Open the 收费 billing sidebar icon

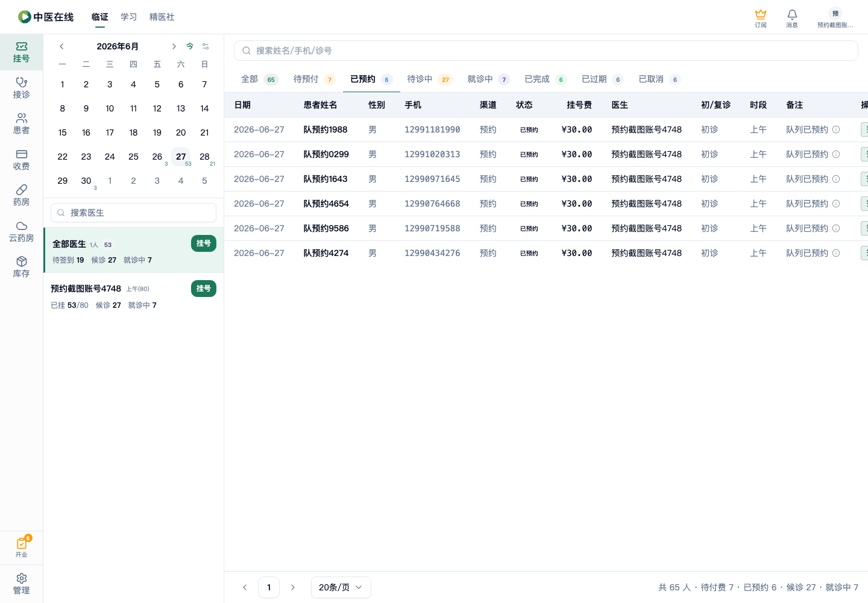pos(21,160)
